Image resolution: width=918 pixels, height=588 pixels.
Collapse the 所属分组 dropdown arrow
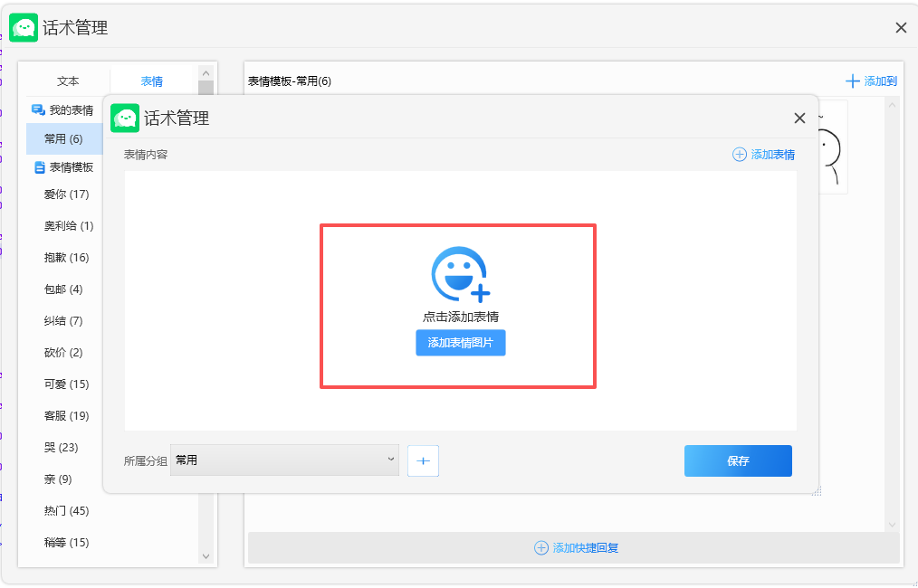coord(390,460)
